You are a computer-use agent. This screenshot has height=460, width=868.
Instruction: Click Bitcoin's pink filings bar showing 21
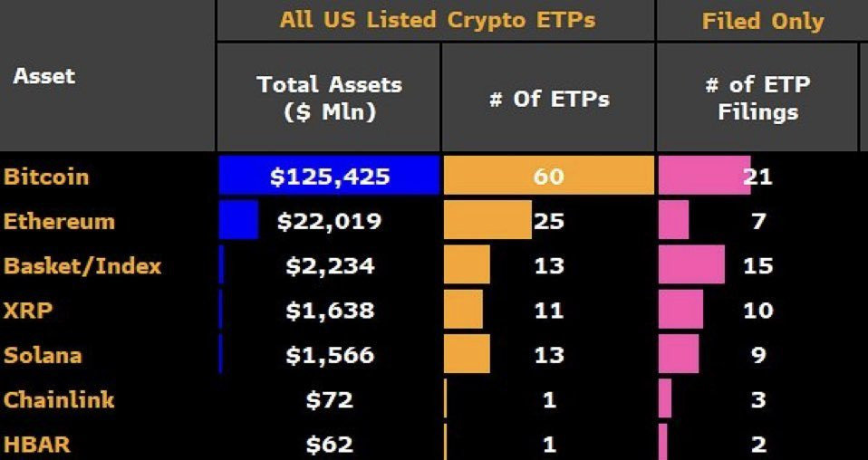(x=704, y=176)
